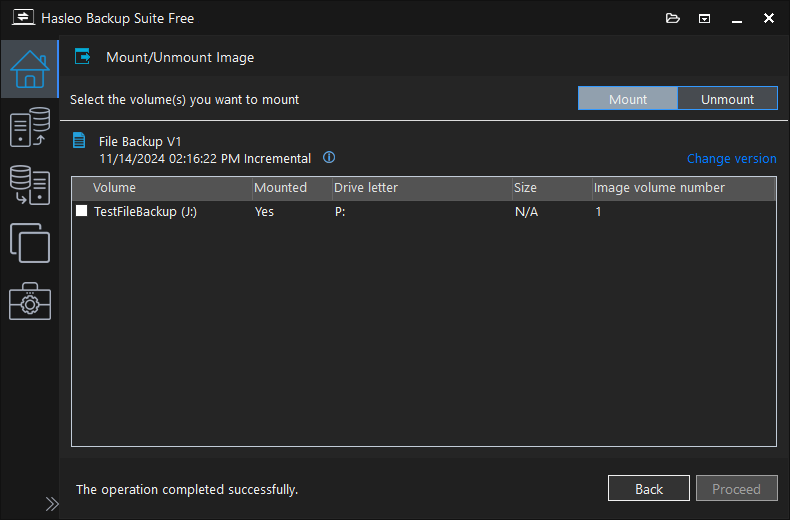This screenshot has height=520, width=790.
Task: Click the open folder icon in title bar
Action: click(673, 19)
